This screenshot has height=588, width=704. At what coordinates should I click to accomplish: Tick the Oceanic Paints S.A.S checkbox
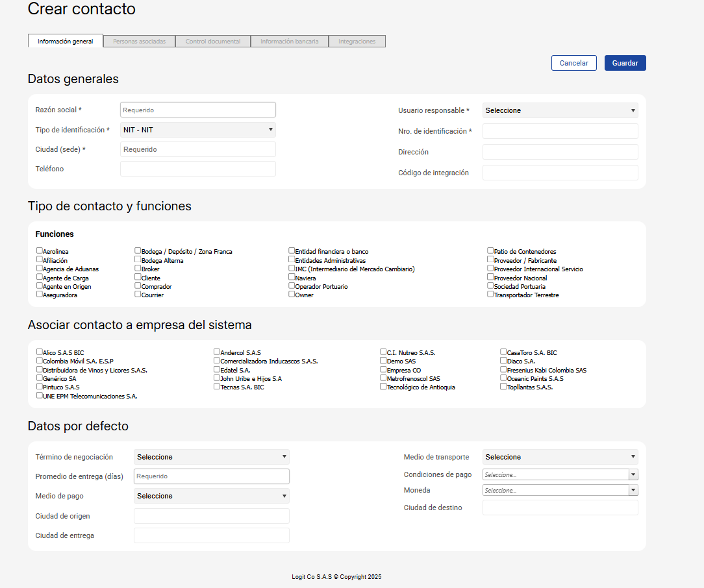[504, 378]
